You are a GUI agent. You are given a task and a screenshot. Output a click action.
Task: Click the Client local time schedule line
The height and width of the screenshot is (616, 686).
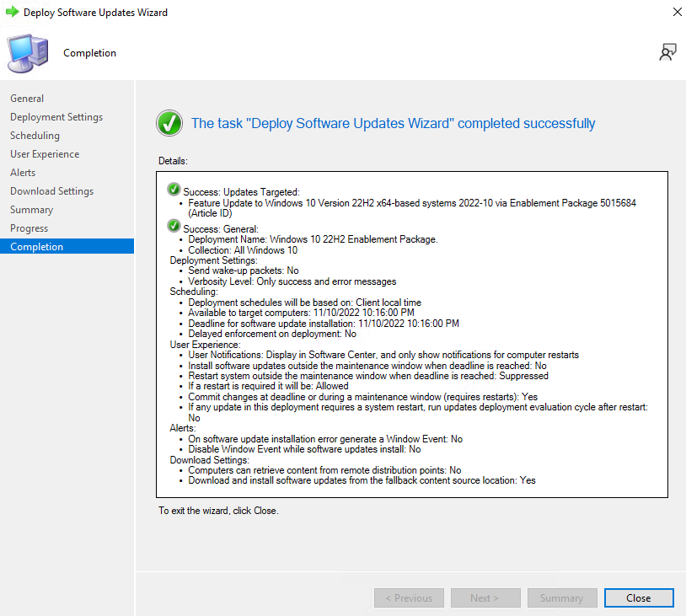[304, 303]
